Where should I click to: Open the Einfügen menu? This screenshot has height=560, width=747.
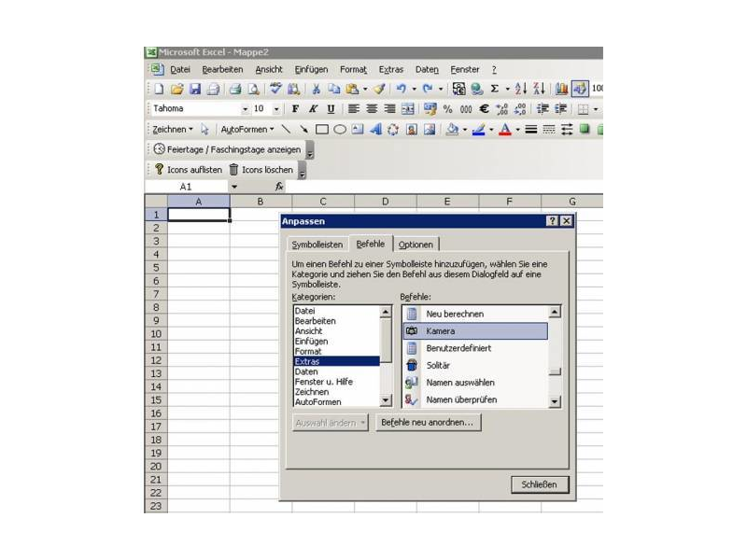tap(311, 69)
